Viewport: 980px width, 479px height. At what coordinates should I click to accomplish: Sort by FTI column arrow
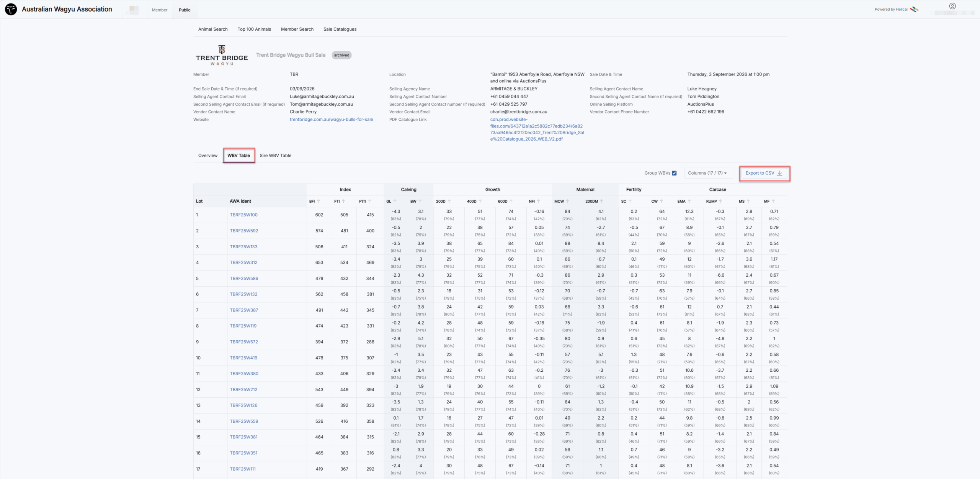pyautogui.click(x=344, y=201)
